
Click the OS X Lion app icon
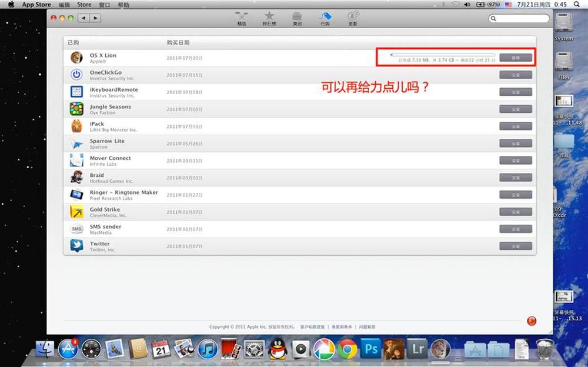coord(76,58)
